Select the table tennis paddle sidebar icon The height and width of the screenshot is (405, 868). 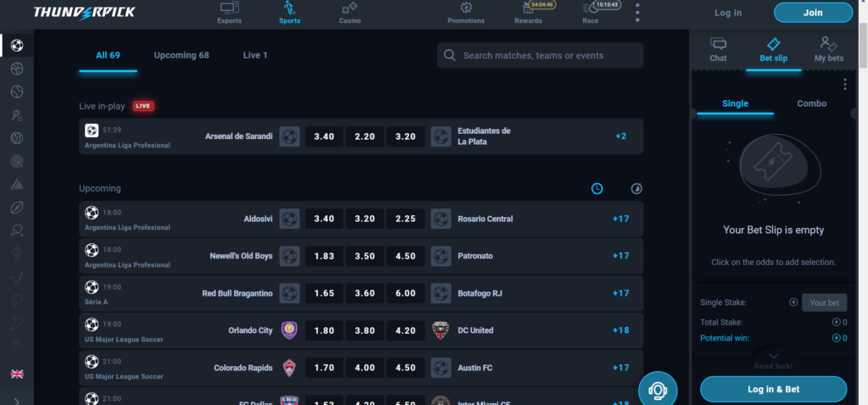(17, 230)
